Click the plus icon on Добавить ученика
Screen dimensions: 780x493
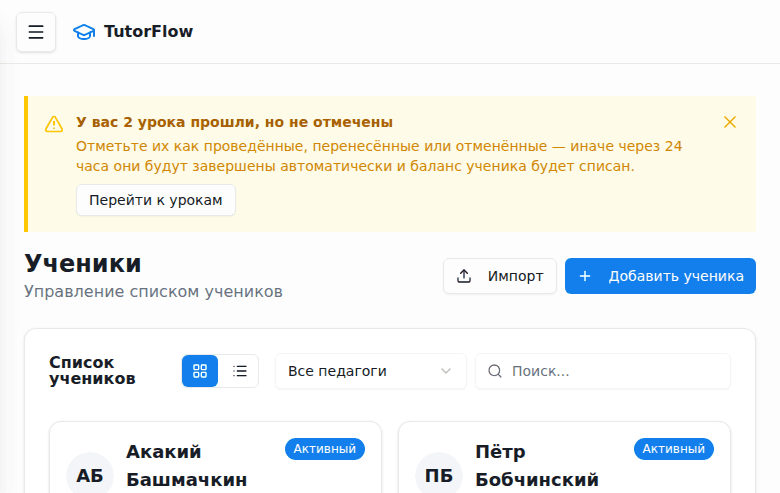click(x=585, y=276)
